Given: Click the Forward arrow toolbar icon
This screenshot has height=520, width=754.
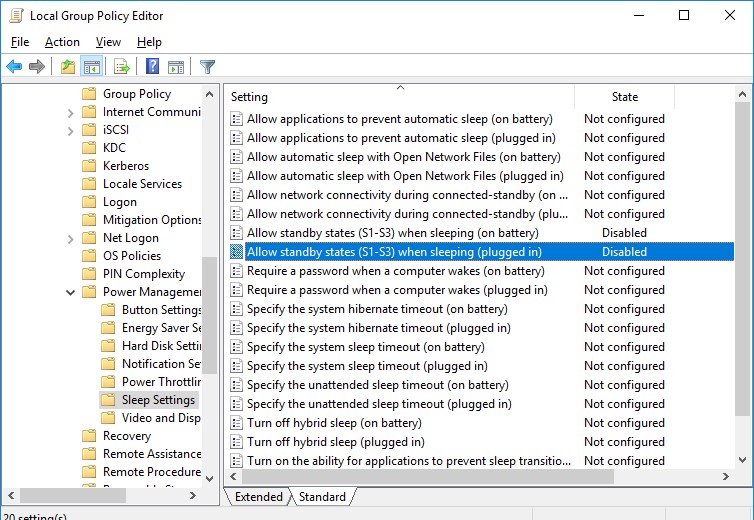Looking at the screenshot, I should [x=37, y=67].
